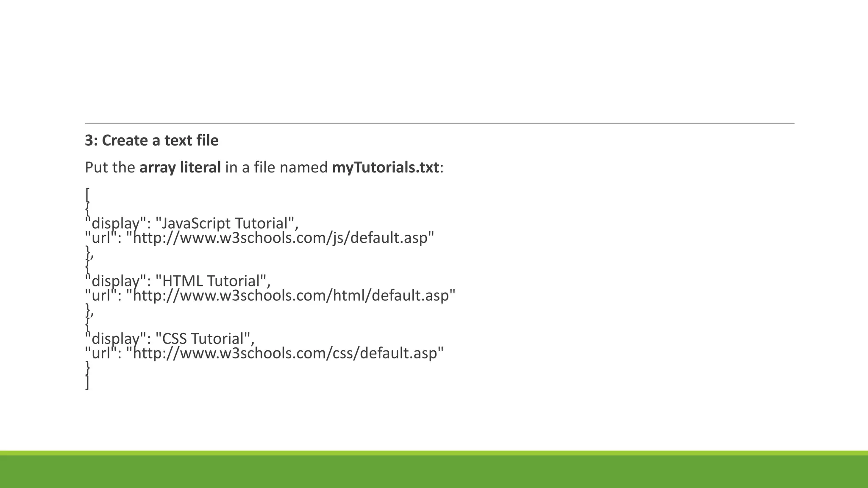Click the heading "3: Create a text file"
868x488 pixels.
(152, 141)
